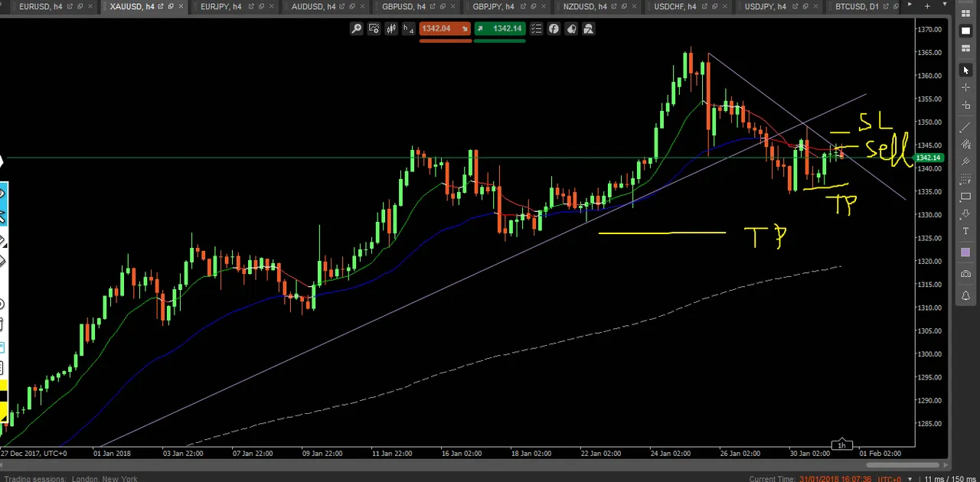Detach the XAUUSD, h4 chart tab
Image resolution: width=980 pixels, height=482 pixels.
tap(161, 7)
